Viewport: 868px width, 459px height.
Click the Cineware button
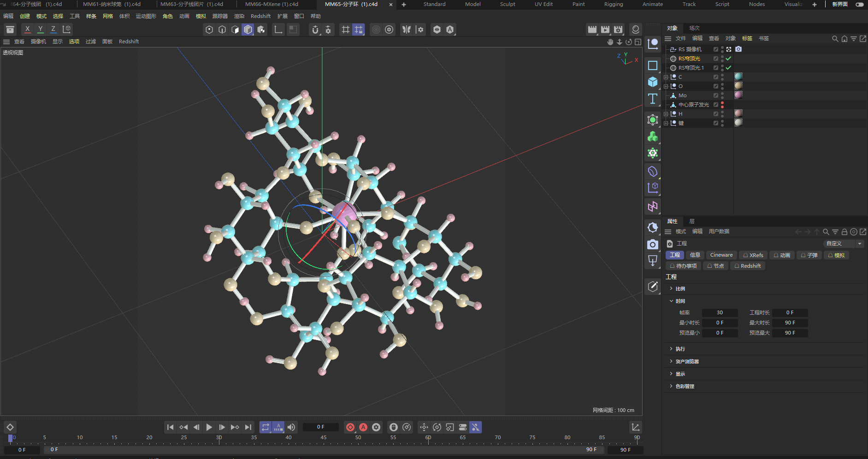point(721,255)
